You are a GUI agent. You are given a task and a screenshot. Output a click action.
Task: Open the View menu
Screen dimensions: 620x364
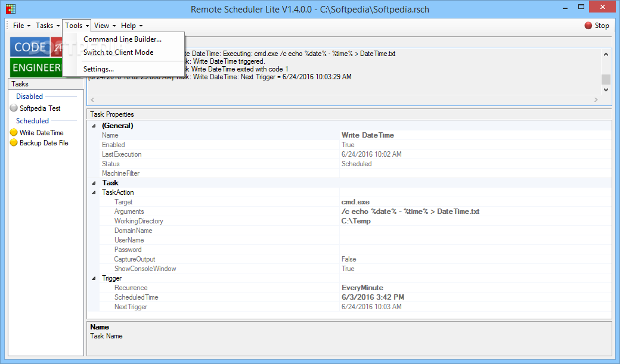click(105, 26)
